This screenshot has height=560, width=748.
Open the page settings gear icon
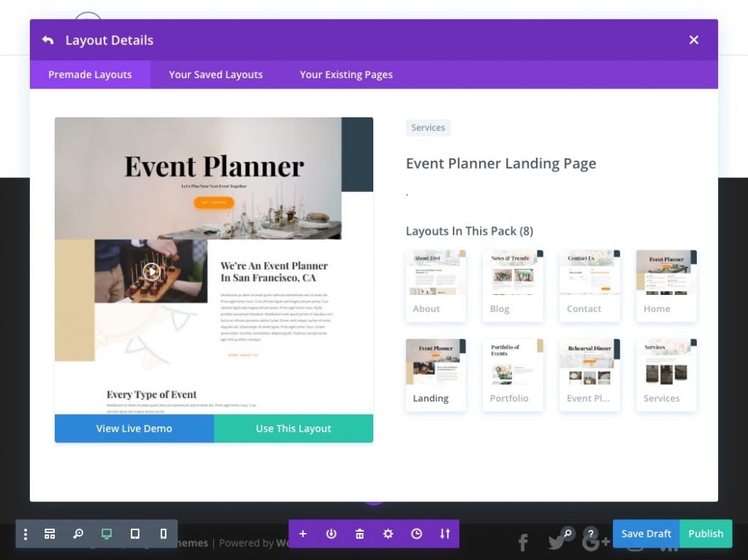[388, 534]
